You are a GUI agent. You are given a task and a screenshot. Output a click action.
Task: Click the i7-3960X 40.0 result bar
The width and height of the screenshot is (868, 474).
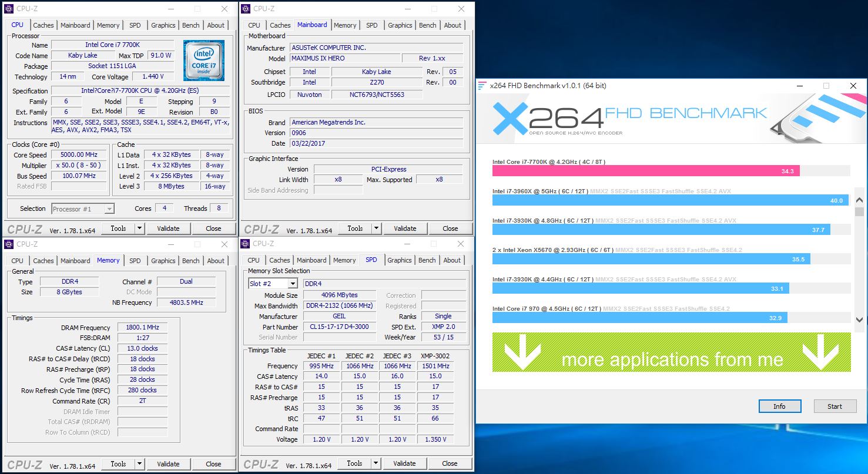671,200
